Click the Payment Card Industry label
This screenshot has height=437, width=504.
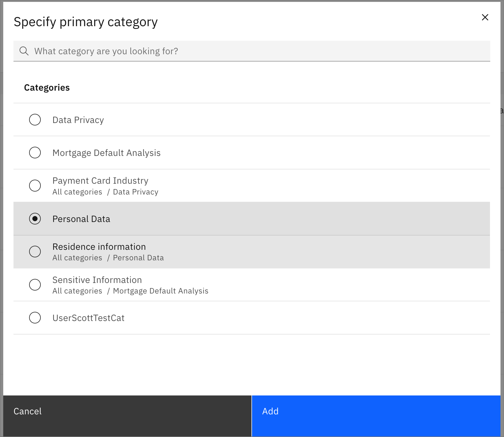pyautogui.click(x=100, y=180)
